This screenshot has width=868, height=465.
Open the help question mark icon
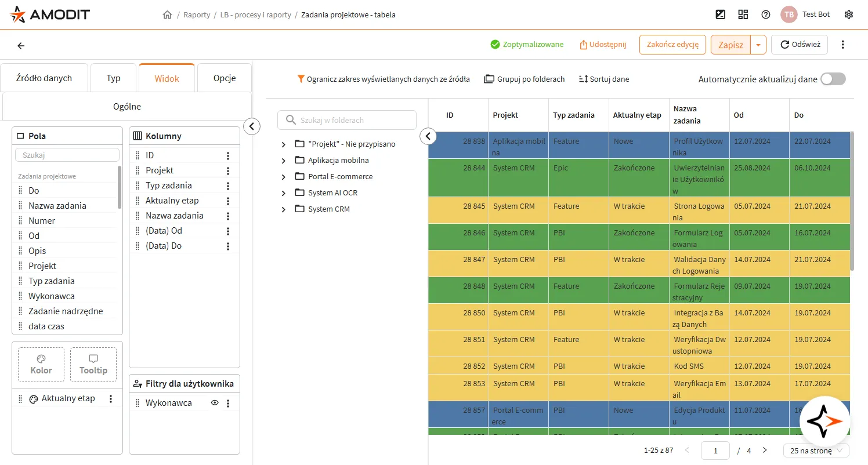coord(766,14)
